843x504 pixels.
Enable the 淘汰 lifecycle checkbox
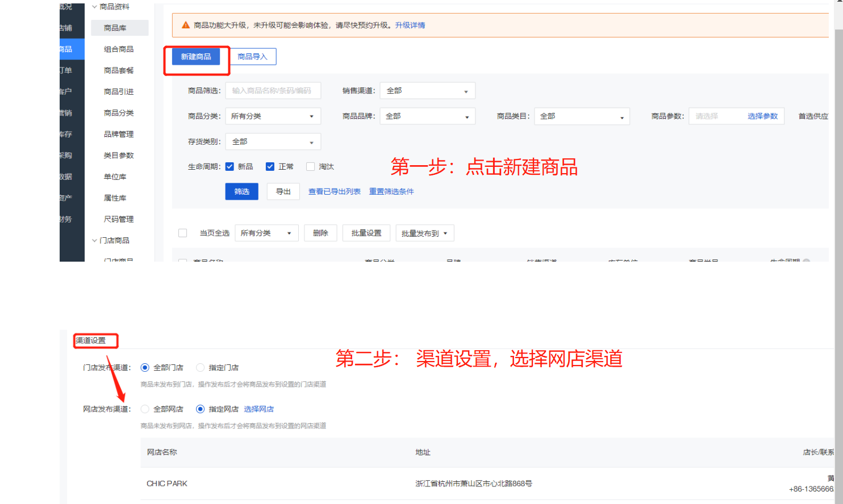click(x=310, y=166)
